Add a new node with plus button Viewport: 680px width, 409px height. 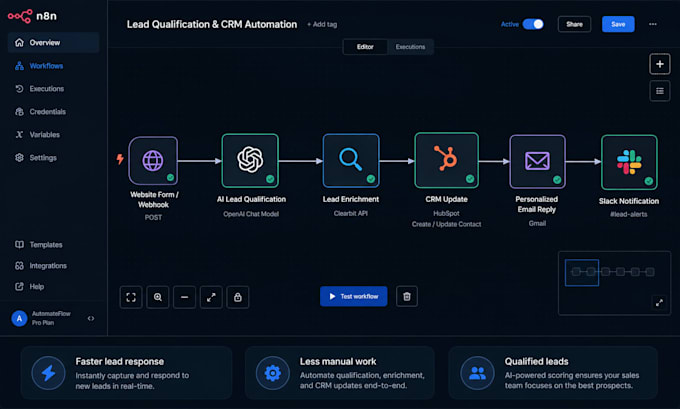tap(660, 64)
